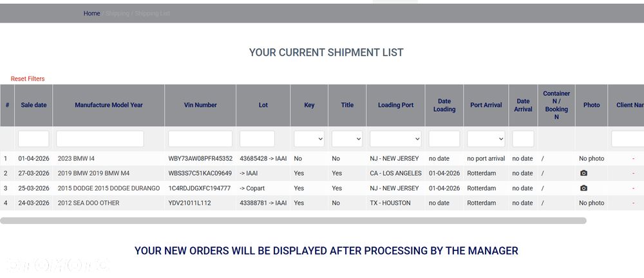
Task: Sort by Vin Number column header
Action: click(x=200, y=105)
